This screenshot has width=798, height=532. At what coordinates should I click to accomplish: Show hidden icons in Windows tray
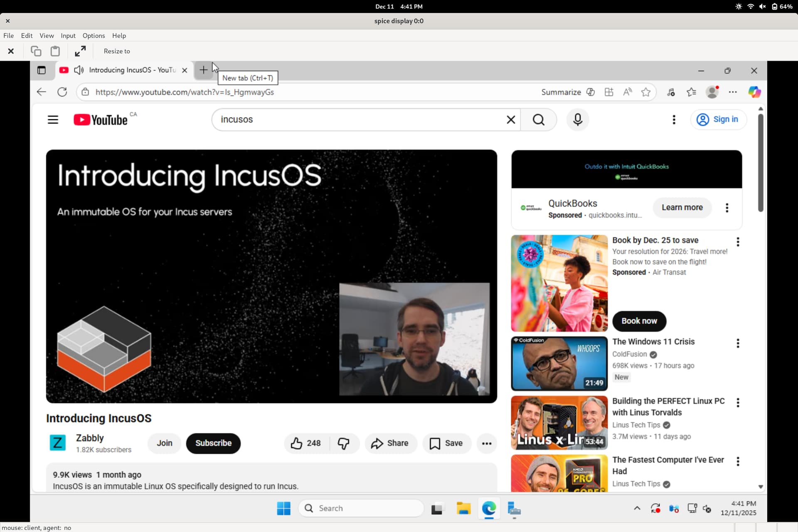(637, 508)
